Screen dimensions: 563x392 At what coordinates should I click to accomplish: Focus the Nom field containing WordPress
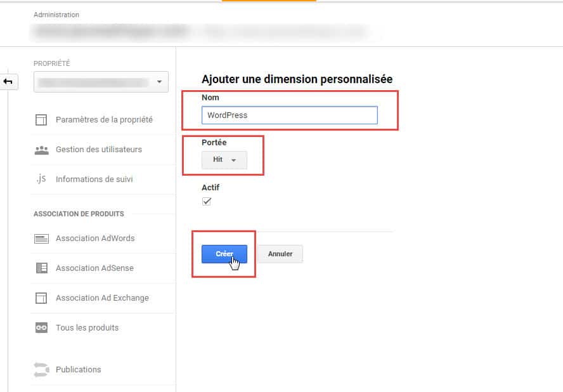point(289,115)
